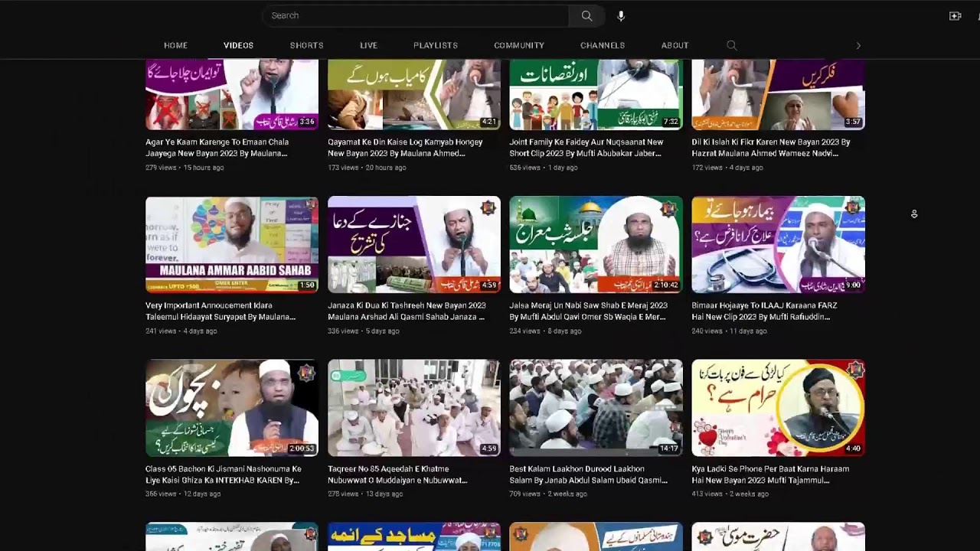Open 'Agar Ye Kaam Karenge' video title
Viewport: 980px width, 551px height.
(x=217, y=148)
